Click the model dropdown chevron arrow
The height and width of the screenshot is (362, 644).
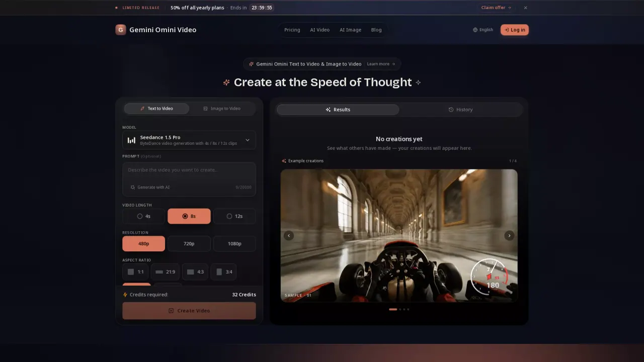point(247,140)
